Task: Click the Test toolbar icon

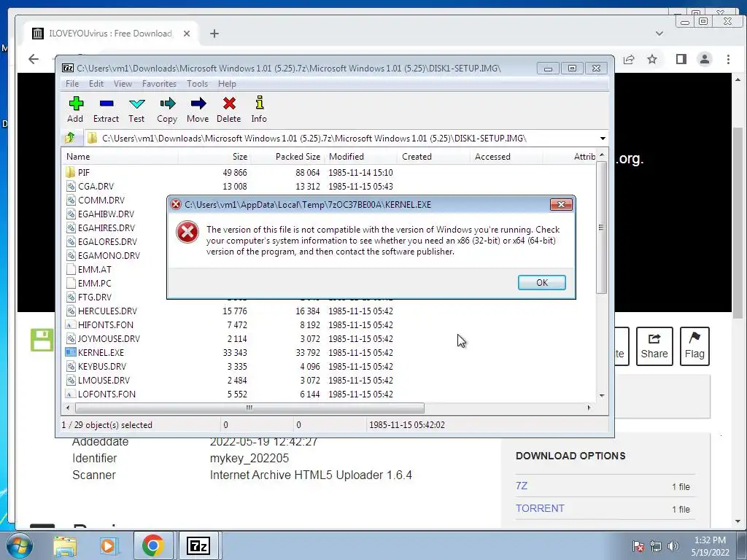Action: click(x=136, y=104)
